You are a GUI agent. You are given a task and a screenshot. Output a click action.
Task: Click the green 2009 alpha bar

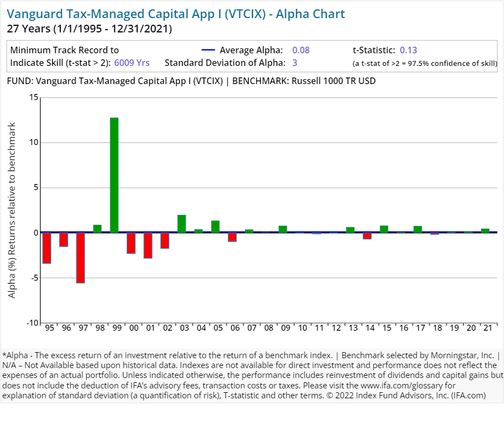tap(283, 229)
